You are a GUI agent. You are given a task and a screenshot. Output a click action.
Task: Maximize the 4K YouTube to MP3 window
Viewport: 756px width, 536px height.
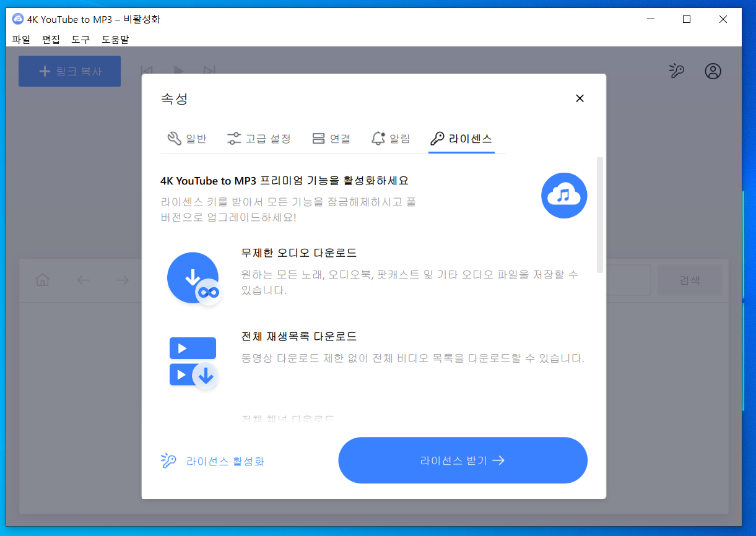coord(687,19)
